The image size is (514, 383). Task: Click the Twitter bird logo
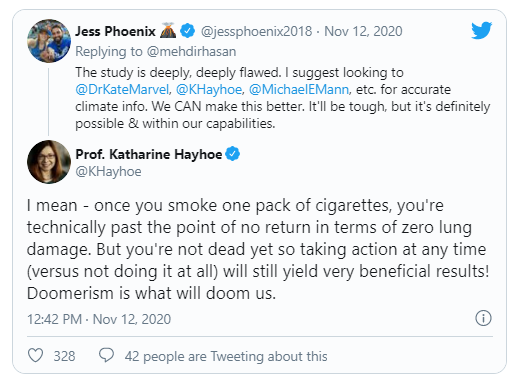(482, 30)
